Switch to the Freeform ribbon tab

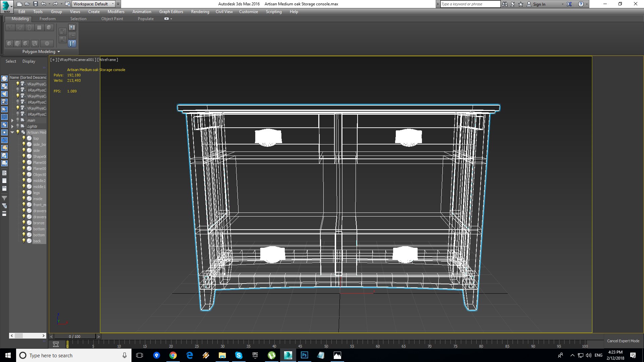tap(48, 19)
